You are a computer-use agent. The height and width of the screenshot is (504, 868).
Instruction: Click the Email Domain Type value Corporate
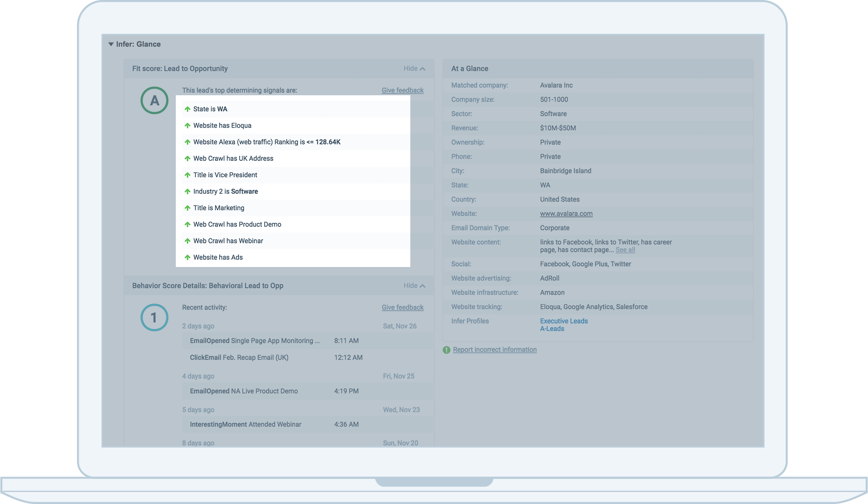tap(555, 228)
